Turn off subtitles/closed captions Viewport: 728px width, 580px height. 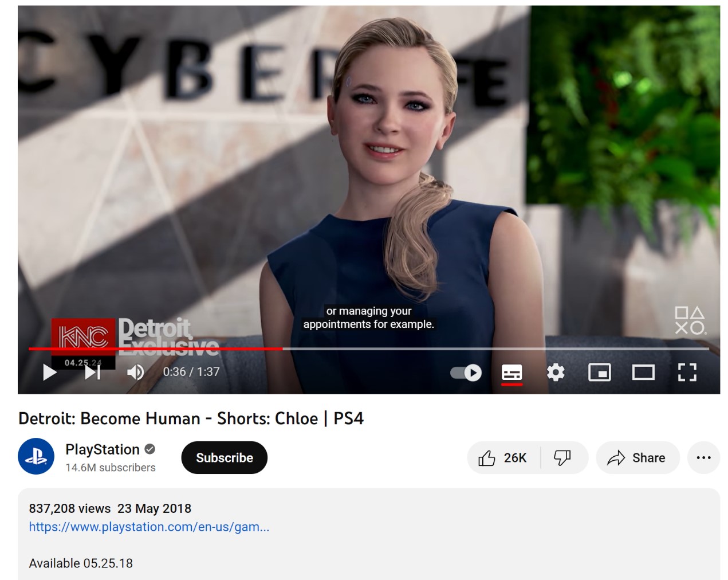511,373
